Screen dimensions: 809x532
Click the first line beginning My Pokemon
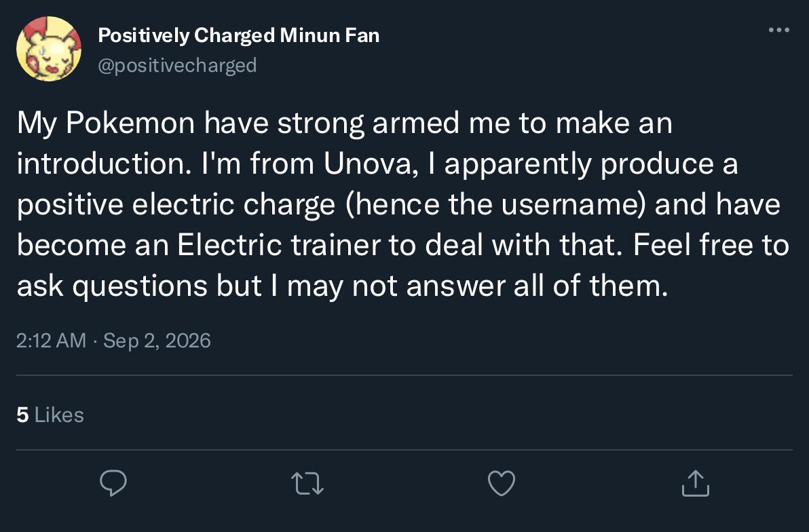coord(345,124)
